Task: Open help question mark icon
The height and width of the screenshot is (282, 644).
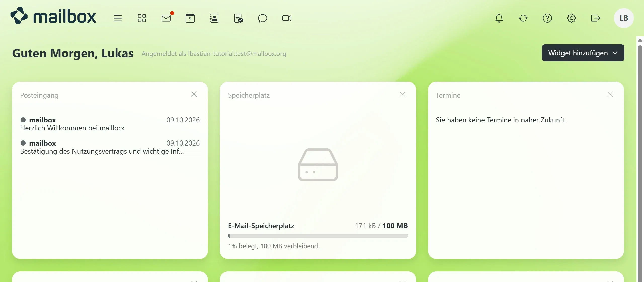Action: coord(547,18)
